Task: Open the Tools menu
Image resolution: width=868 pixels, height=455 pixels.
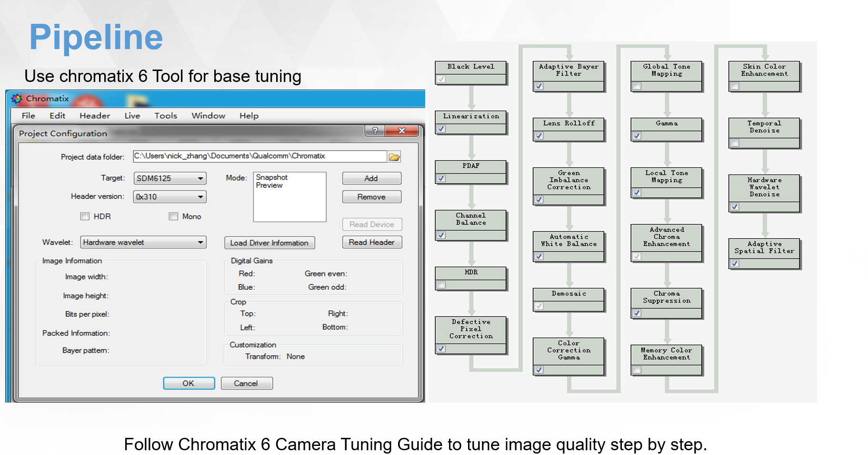Action: click(x=166, y=116)
